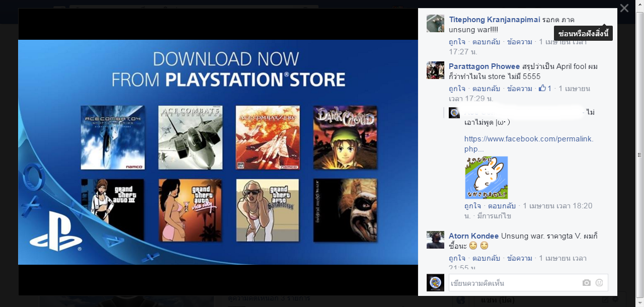Click ข้อความ under Parattagon Phowee's comment
Image resolution: width=644 pixels, height=307 pixels.
coord(520,89)
